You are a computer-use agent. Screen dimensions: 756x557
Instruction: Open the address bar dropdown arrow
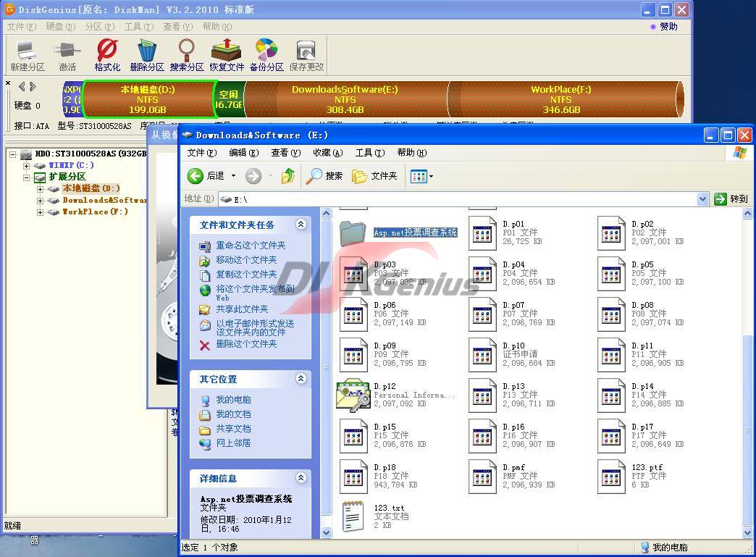(702, 199)
